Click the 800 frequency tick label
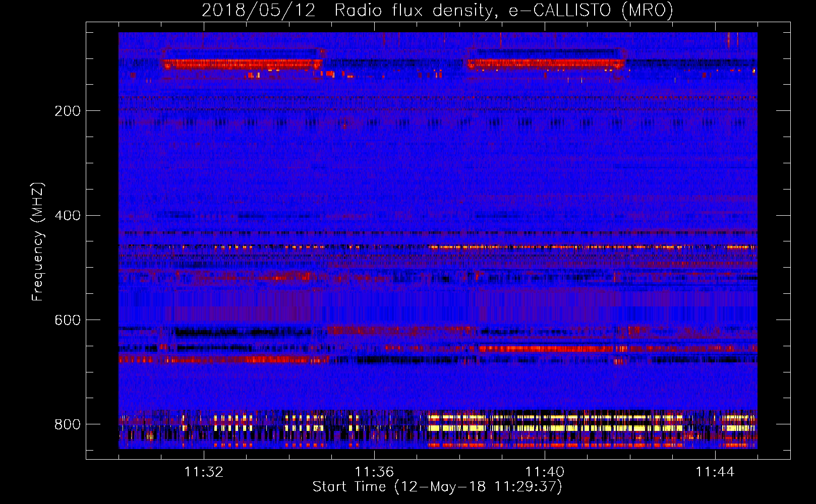The height and width of the screenshot is (504, 816). point(68,424)
